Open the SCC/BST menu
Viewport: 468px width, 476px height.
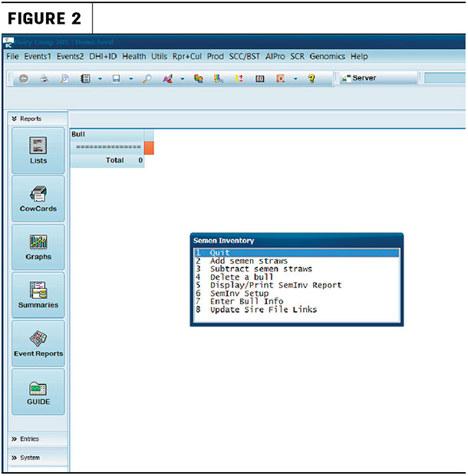tap(244, 57)
